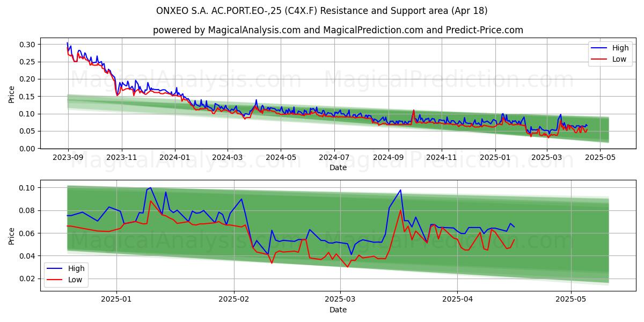Click the '2025-02' x-axis label in bottom chart
644x322 pixels.
click(235, 300)
